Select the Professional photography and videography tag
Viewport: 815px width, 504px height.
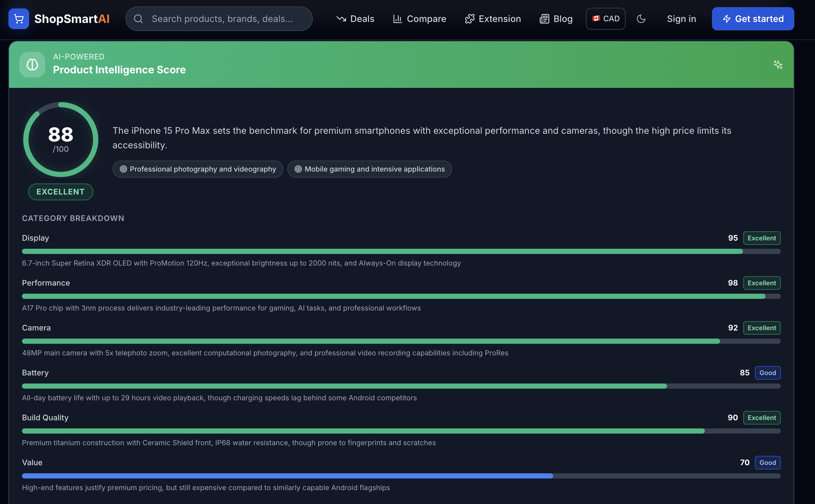(198, 169)
